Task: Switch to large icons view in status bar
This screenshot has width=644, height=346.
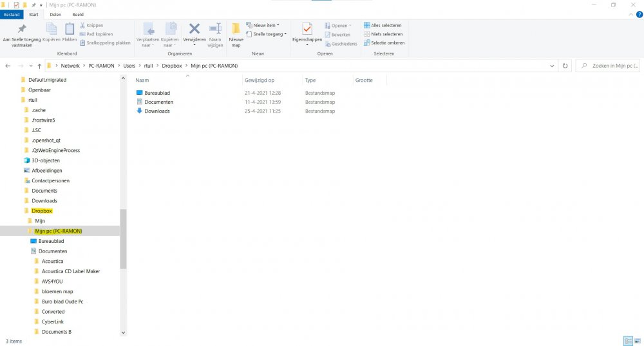Action: tap(637, 341)
